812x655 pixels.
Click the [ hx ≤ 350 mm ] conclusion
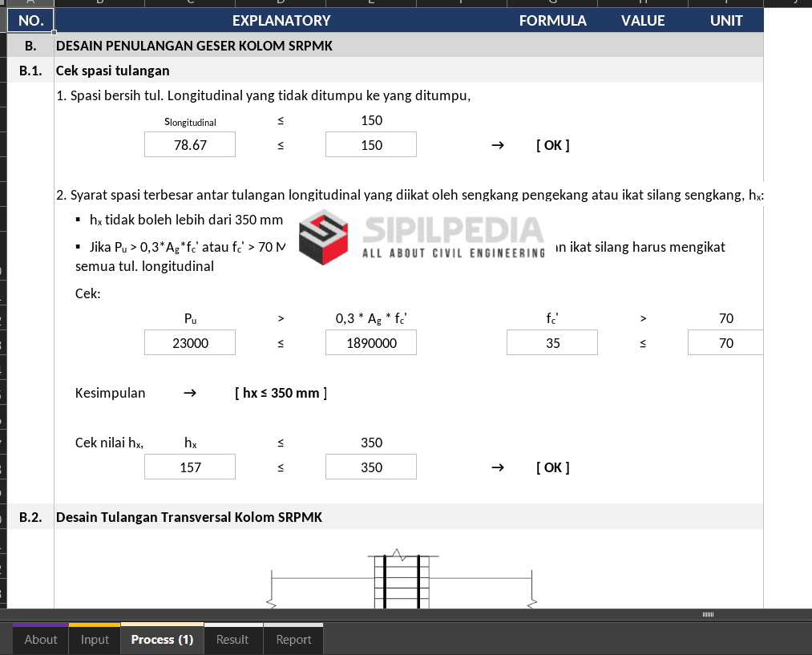click(x=281, y=393)
